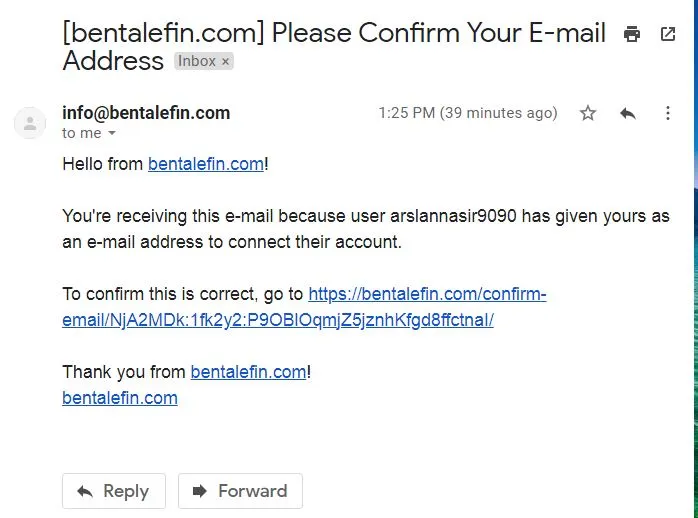Click sender name info@bentalefin.com
This screenshot has height=518, width=698.
point(146,113)
